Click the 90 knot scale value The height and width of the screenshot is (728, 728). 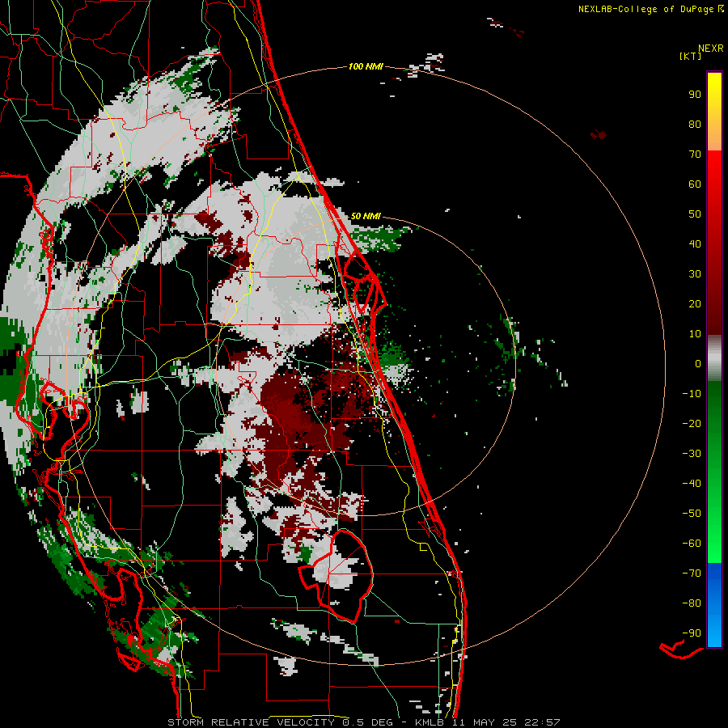pyautogui.click(x=695, y=95)
